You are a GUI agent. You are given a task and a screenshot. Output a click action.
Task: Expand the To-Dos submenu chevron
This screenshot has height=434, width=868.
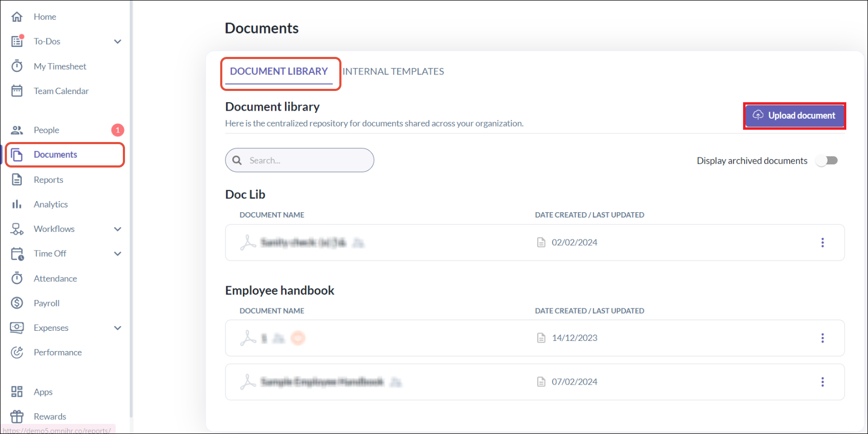pyautogui.click(x=118, y=41)
